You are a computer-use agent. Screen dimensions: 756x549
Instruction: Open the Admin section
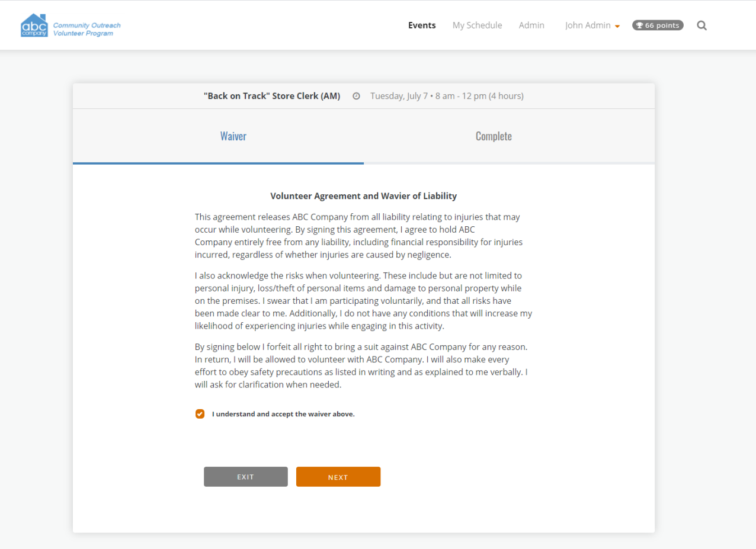(x=531, y=25)
